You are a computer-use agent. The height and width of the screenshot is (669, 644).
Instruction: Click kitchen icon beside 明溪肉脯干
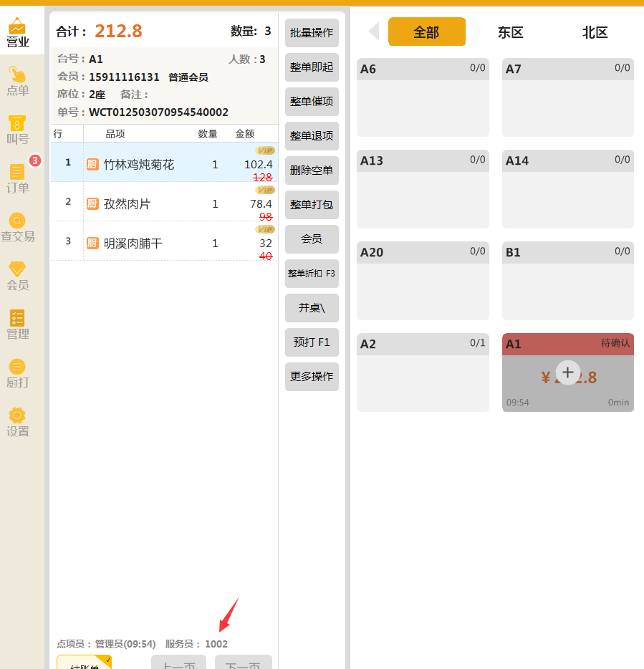[x=92, y=244]
